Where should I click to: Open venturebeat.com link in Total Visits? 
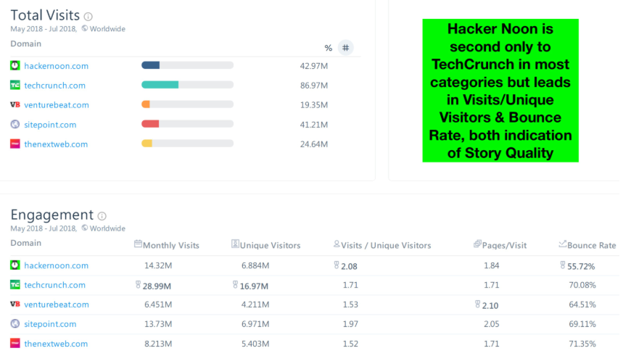coord(57,105)
